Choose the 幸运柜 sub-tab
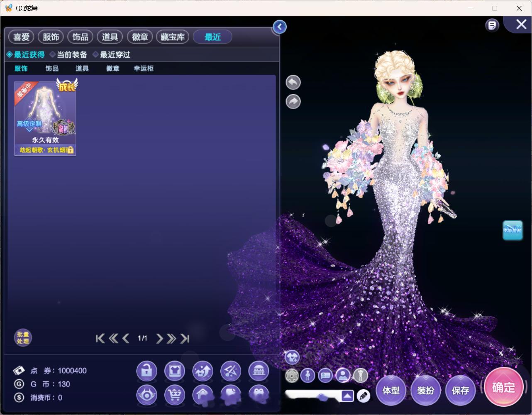The image size is (532, 415). tap(144, 68)
